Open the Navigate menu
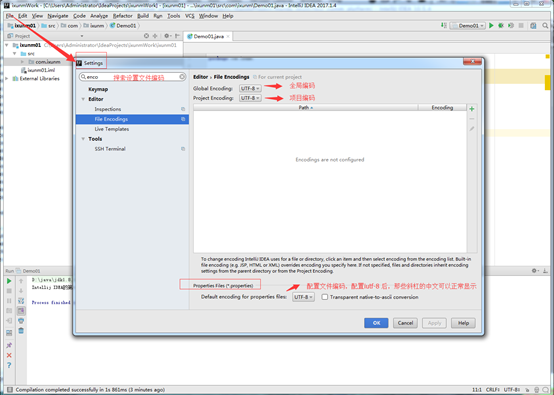This screenshot has width=554, height=395. (58, 16)
